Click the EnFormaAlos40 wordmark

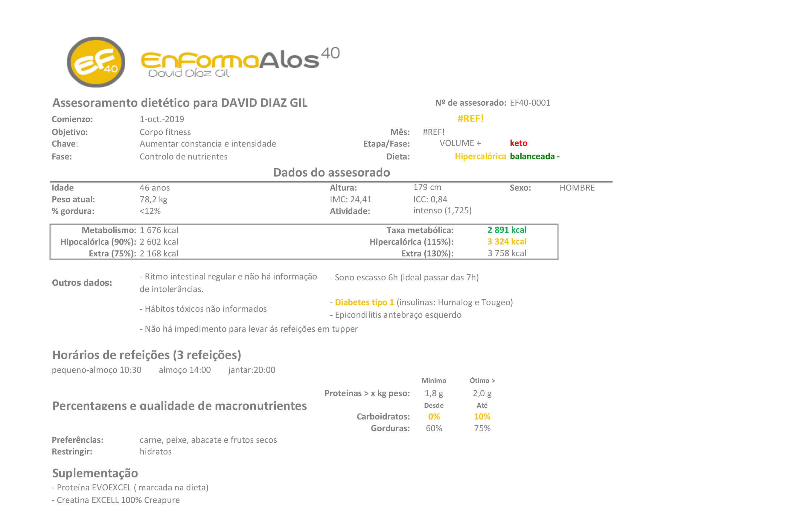pyautogui.click(x=240, y=62)
